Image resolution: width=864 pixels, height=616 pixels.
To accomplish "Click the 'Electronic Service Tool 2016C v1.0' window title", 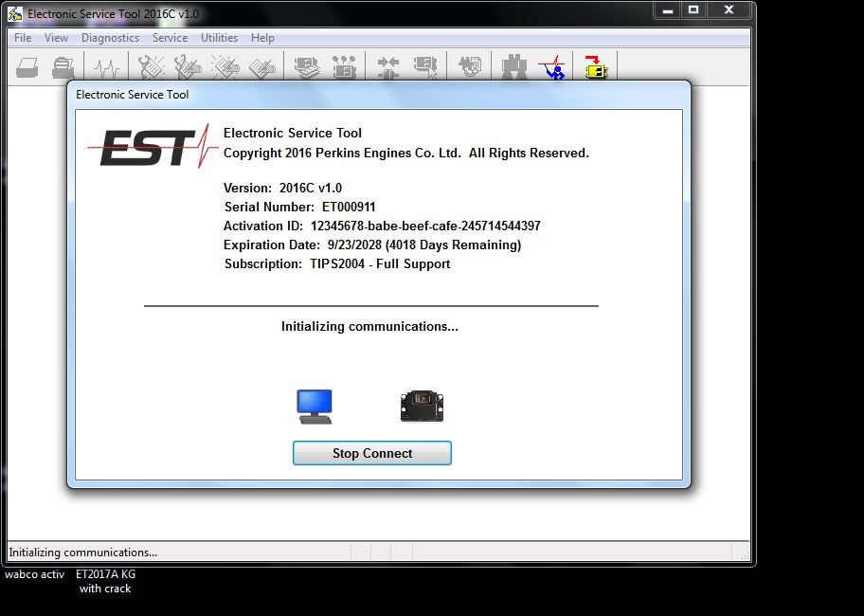I will [x=114, y=14].
